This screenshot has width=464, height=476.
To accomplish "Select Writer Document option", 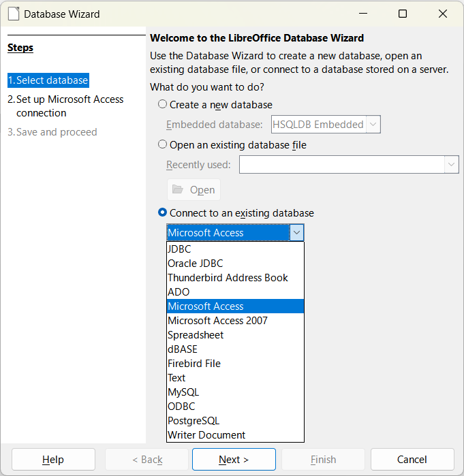I will pyautogui.click(x=235, y=434).
